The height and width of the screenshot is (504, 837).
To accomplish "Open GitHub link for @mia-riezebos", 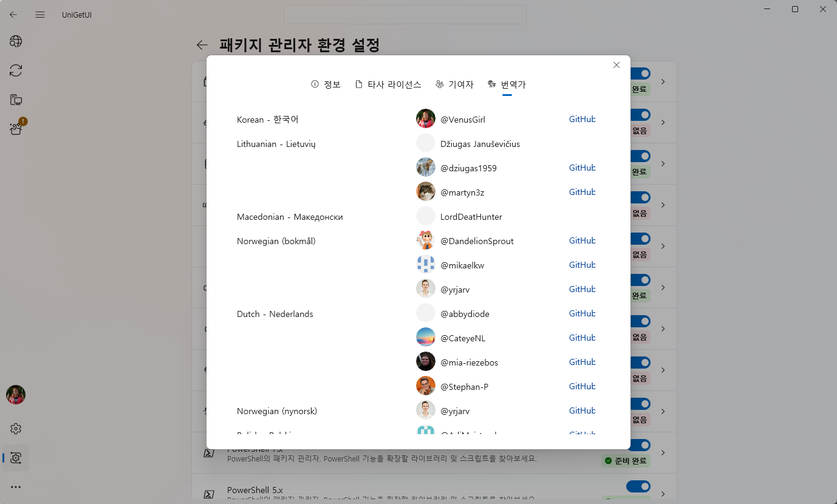I will [582, 362].
